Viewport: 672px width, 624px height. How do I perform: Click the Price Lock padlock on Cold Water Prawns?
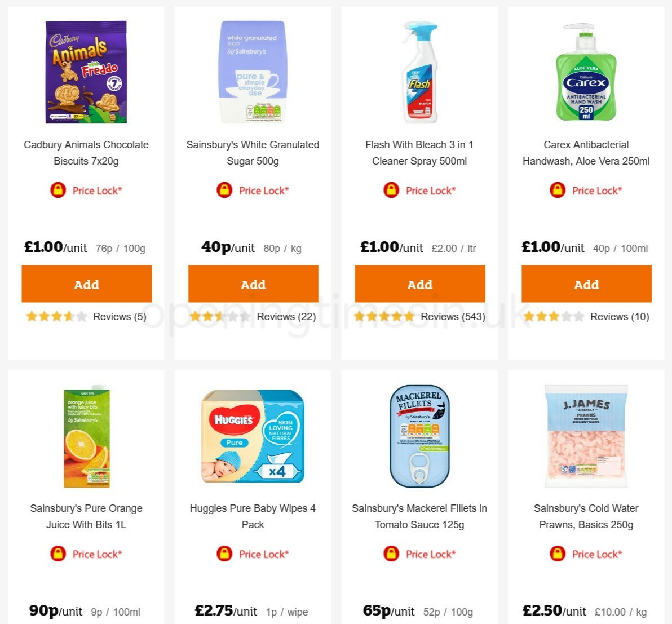(x=557, y=554)
